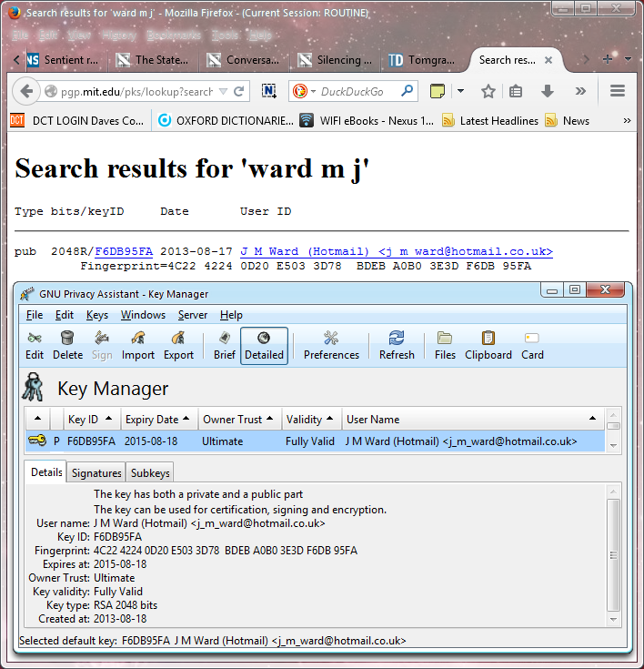Close the Search results tab

coord(548,60)
